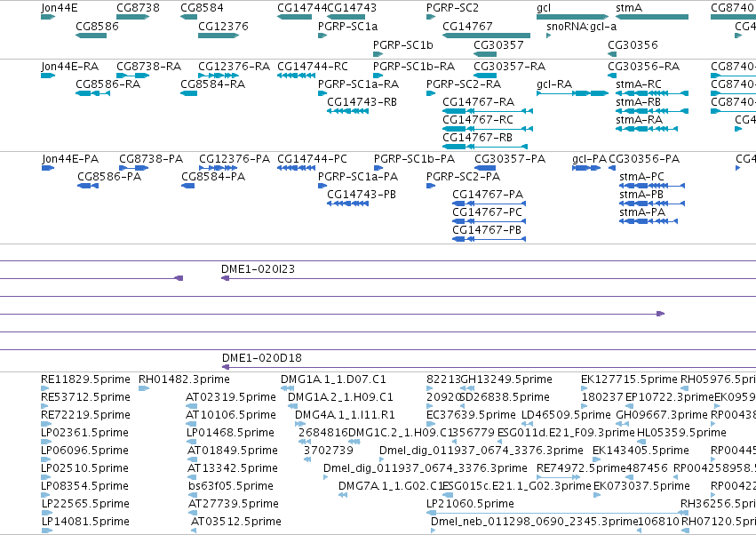This screenshot has height=535, width=756.
Task: Open transcript PGRP-SC1b-RA
Action: pyautogui.click(x=414, y=66)
